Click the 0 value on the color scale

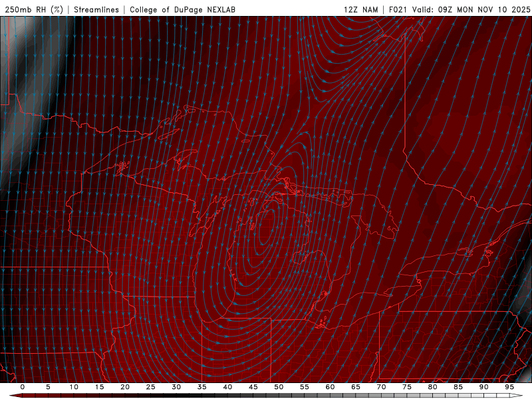[x=23, y=387]
